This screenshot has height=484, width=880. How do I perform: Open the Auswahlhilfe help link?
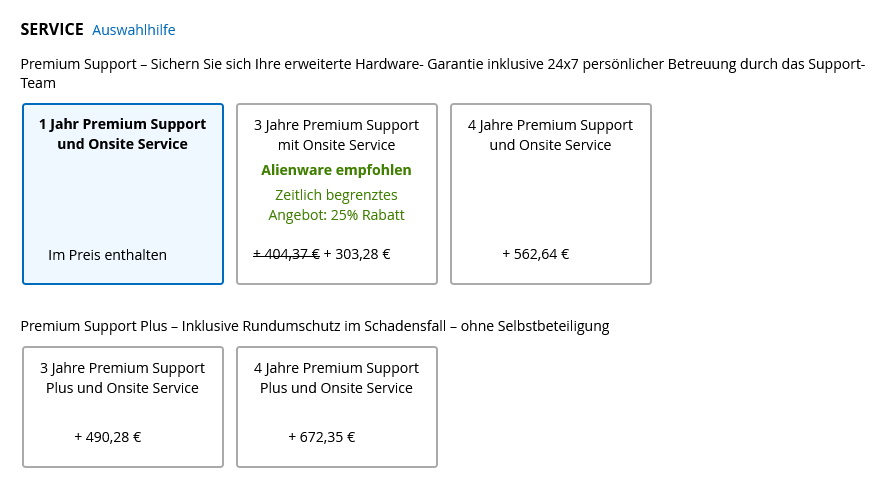[x=134, y=30]
